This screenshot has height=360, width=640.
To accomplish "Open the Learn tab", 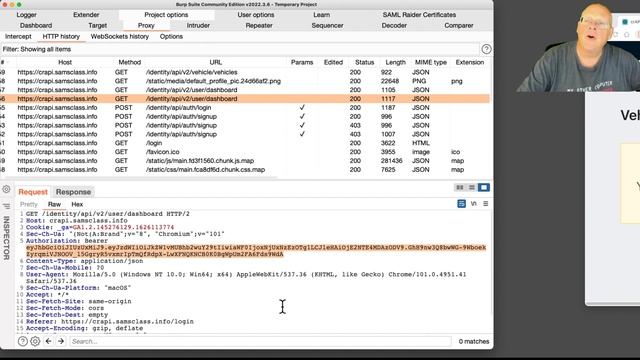I will [322, 15].
